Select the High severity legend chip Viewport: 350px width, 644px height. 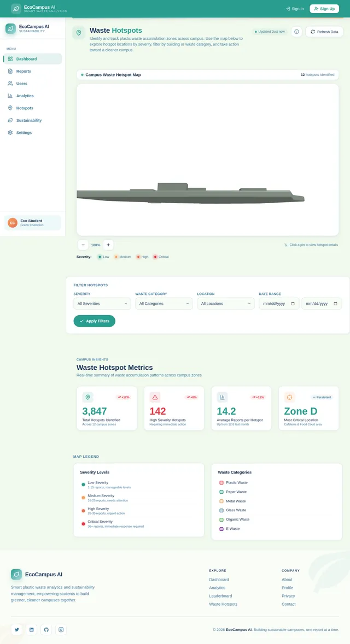(x=142, y=257)
